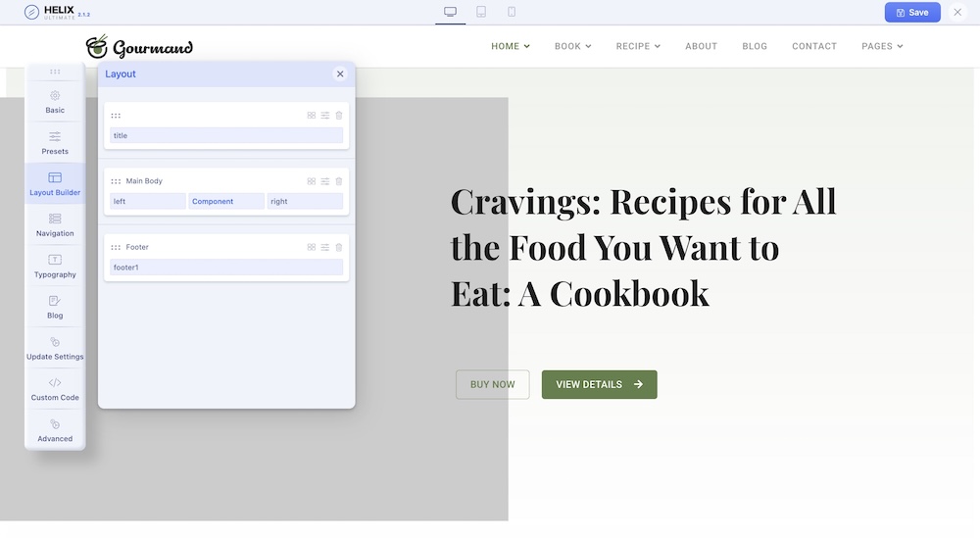Open Navigation settings panel
980x538 pixels.
tap(55, 225)
